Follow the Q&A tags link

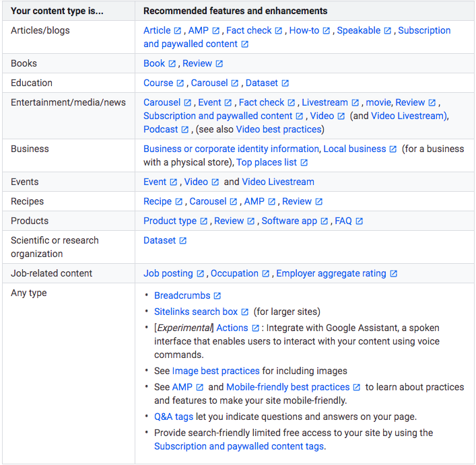(174, 417)
